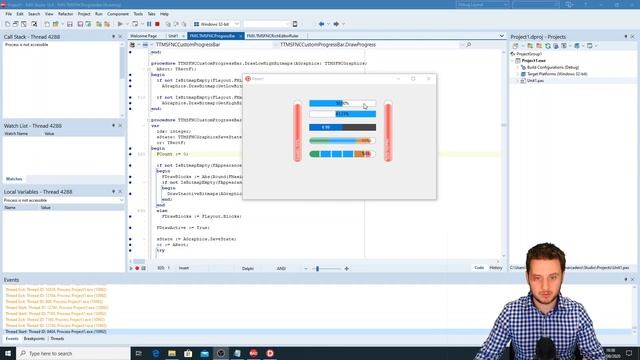Click the Activate project icon in Projects toolbar
This screenshot has height=360, width=640.
(516, 46)
